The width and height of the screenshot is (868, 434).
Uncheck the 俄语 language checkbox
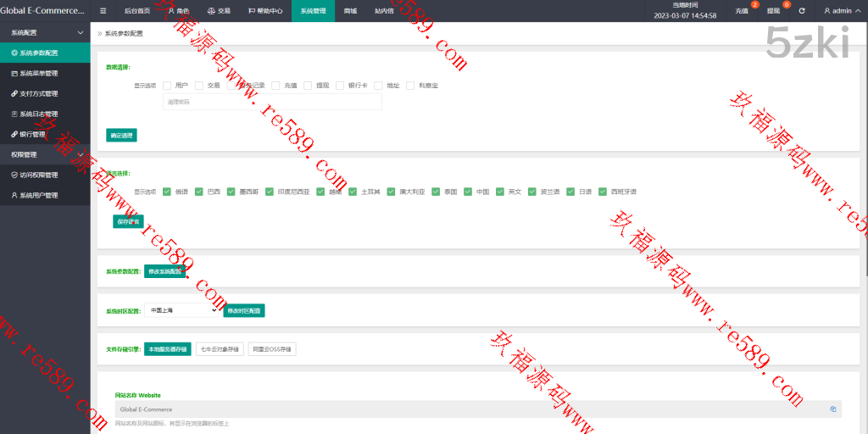click(167, 192)
